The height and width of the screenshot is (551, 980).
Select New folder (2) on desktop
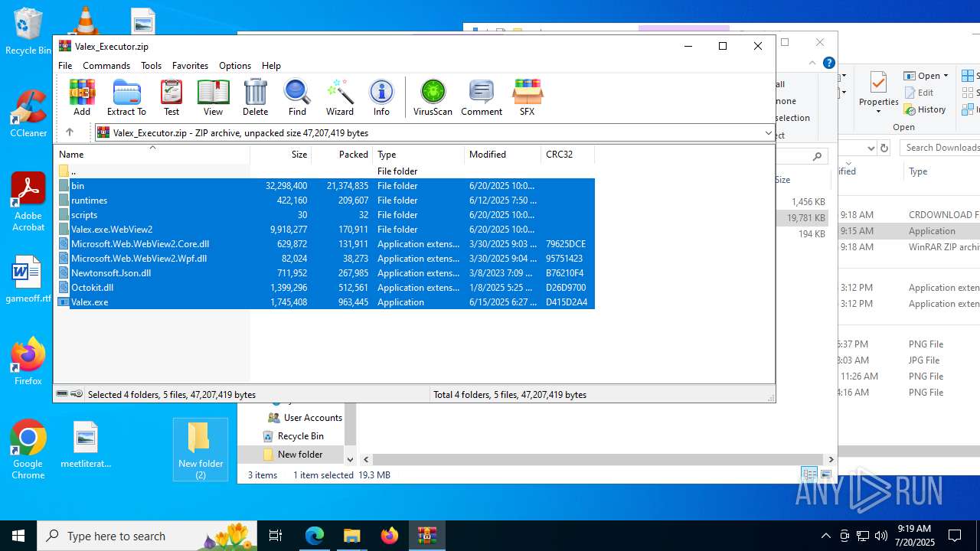201,450
